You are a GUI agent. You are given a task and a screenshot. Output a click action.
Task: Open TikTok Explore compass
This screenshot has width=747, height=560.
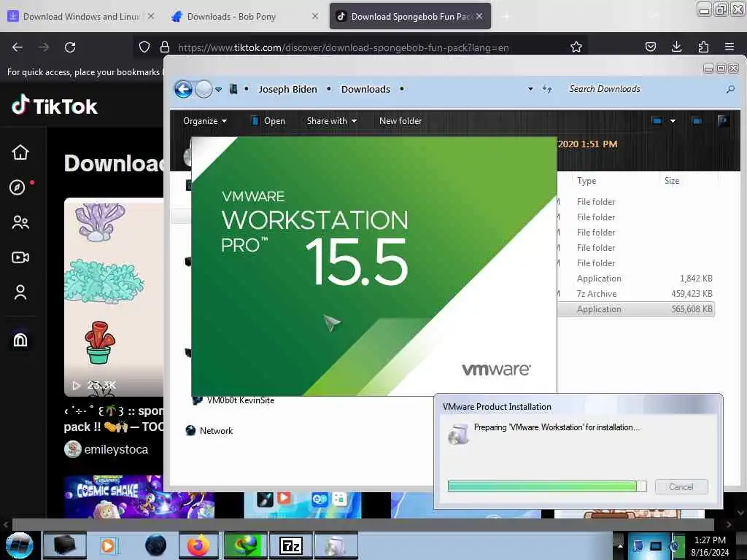click(18, 187)
